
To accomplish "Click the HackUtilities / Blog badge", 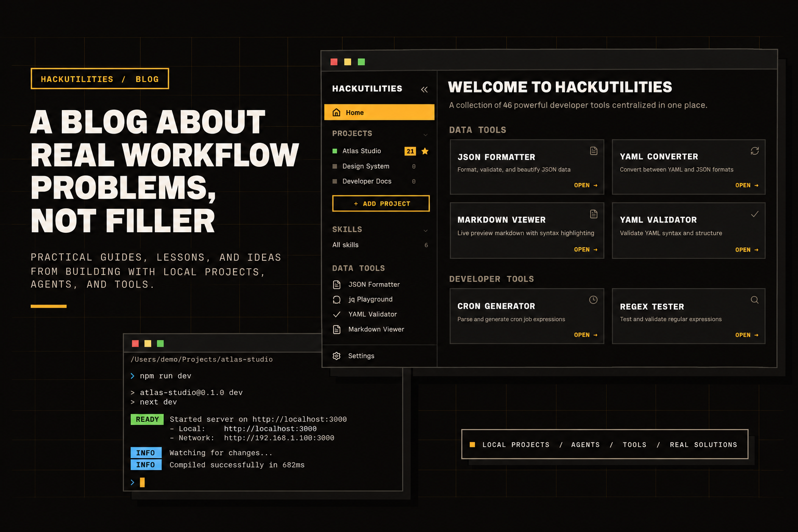I will coord(100,79).
